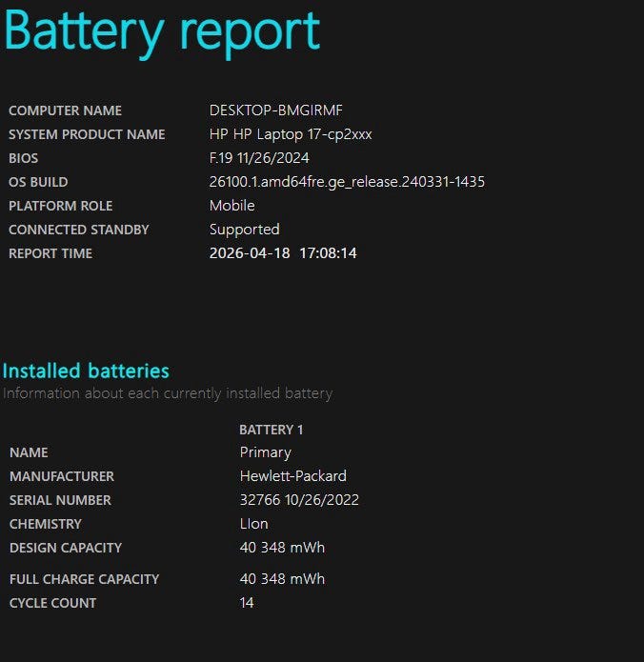Click the Battery report title heading

point(162,32)
